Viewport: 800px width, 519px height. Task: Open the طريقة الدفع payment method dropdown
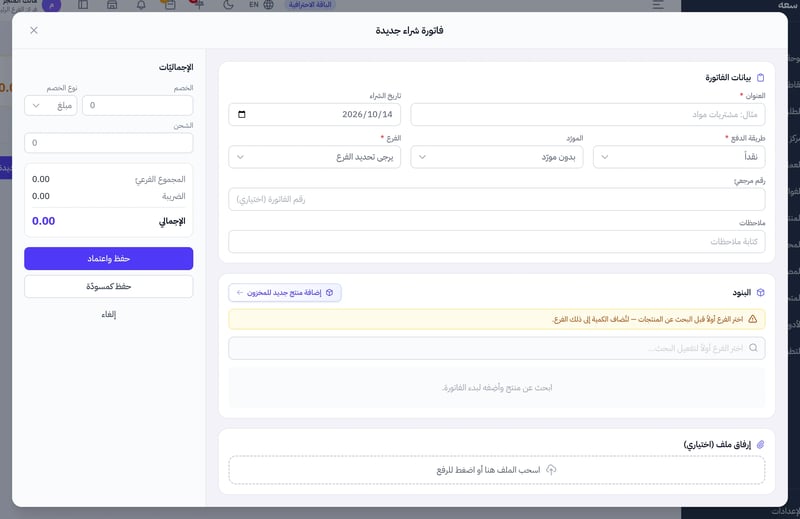679,157
